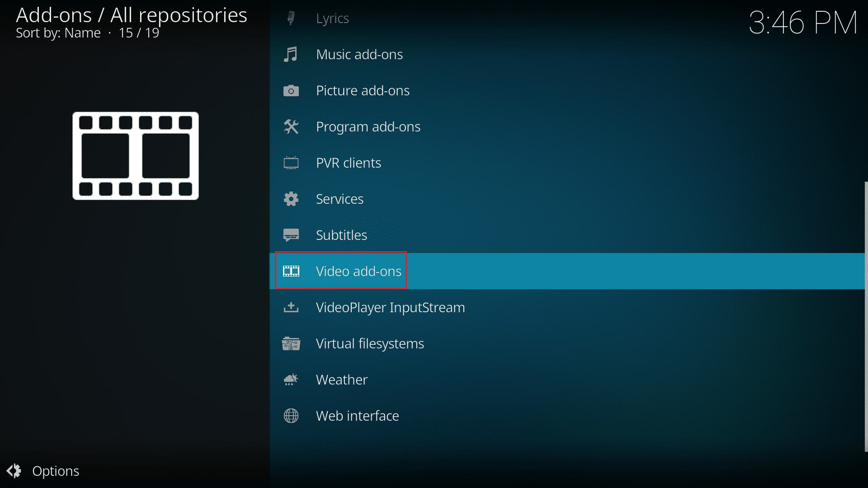
Task: Click the Music add-ons note icon
Action: (292, 54)
